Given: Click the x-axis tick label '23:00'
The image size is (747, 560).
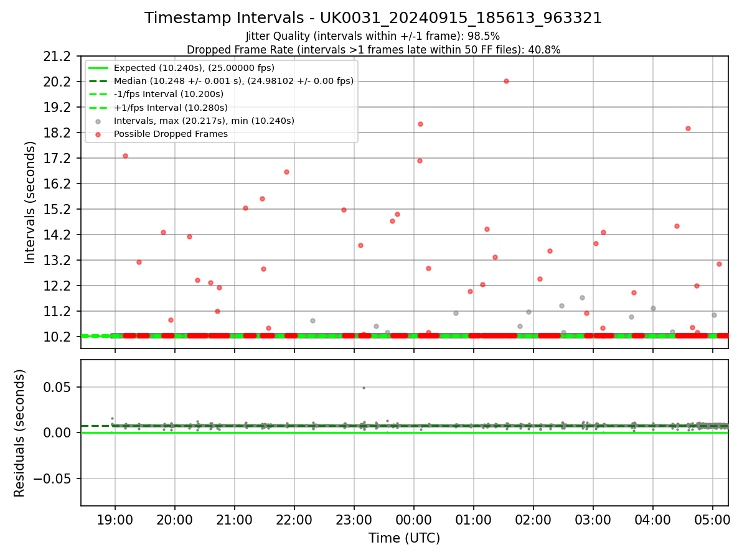Looking at the screenshot, I should (354, 520).
